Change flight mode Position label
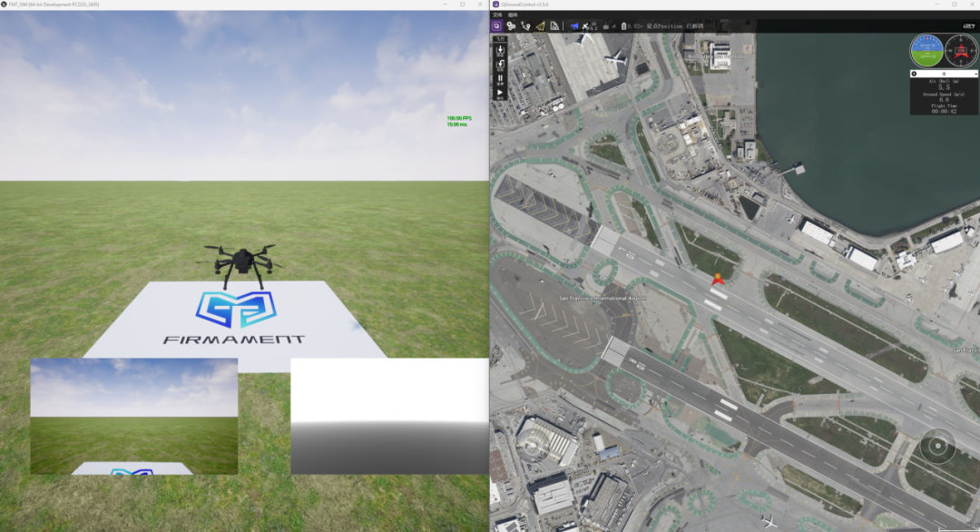Screen dimensions: 980x532 click(664, 26)
